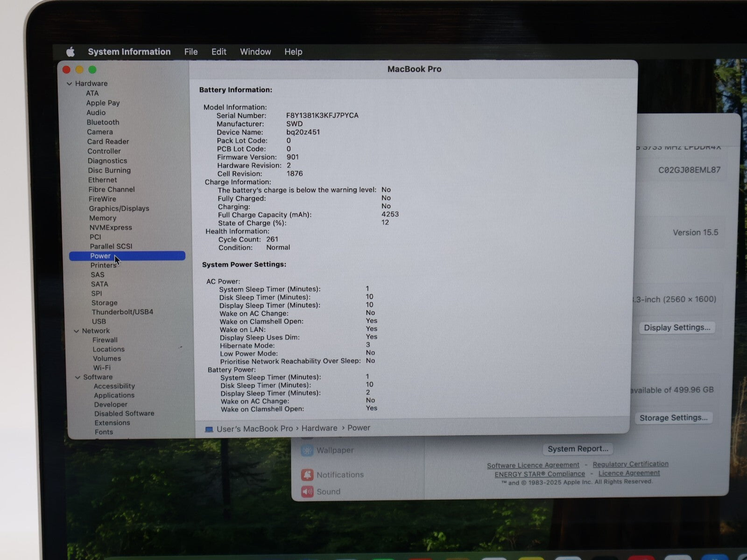Select Graphics/Displays in the sidebar
The image size is (747, 560).
(119, 209)
